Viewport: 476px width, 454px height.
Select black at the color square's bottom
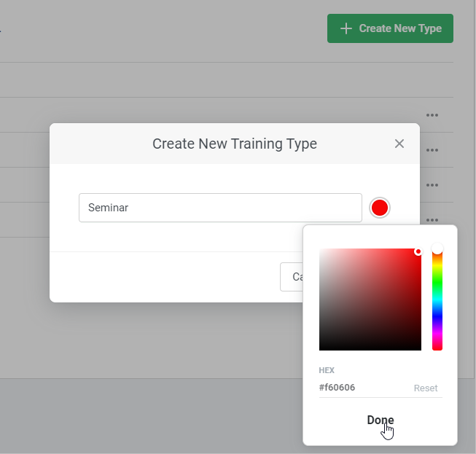(x=370, y=349)
